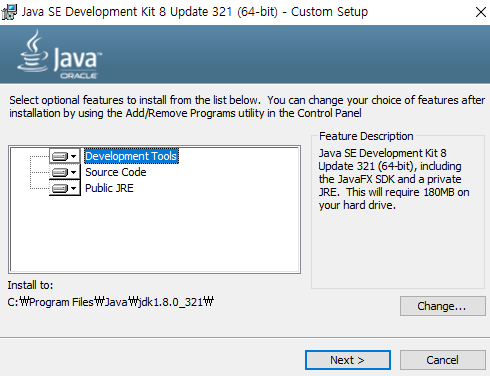Click the 'Install to:' label

[x=30, y=285]
